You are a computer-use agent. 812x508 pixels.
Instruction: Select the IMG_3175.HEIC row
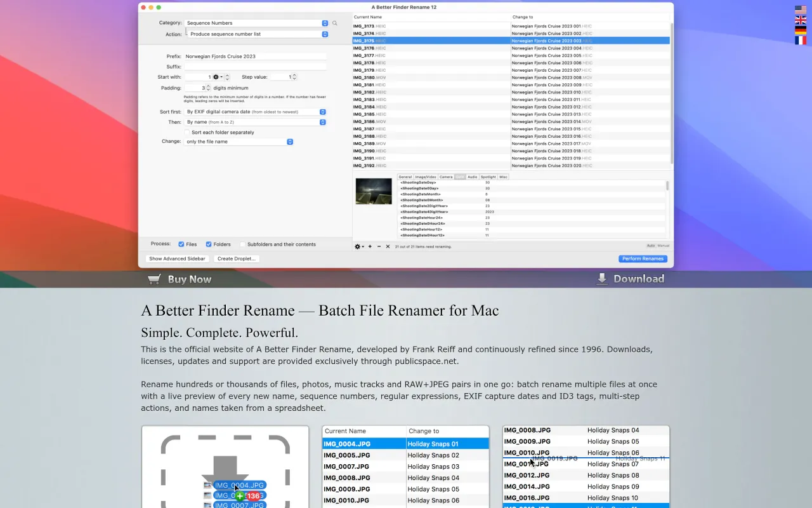click(511, 41)
